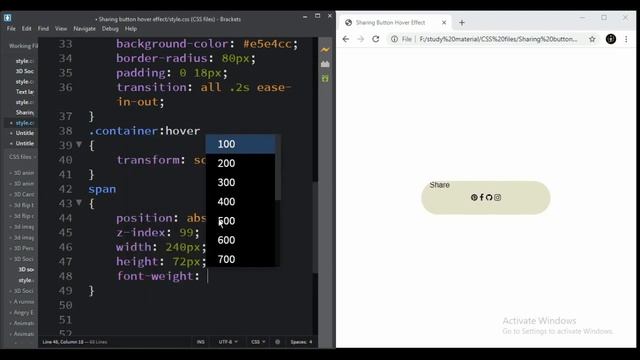640x360 pixels.
Task: Click the site info icon in address bar
Action: 394,39
